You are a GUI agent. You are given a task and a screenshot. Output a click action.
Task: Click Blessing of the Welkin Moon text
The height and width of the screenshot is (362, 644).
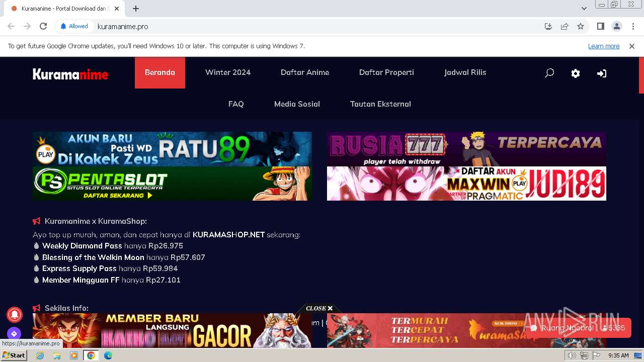click(x=93, y=257)
